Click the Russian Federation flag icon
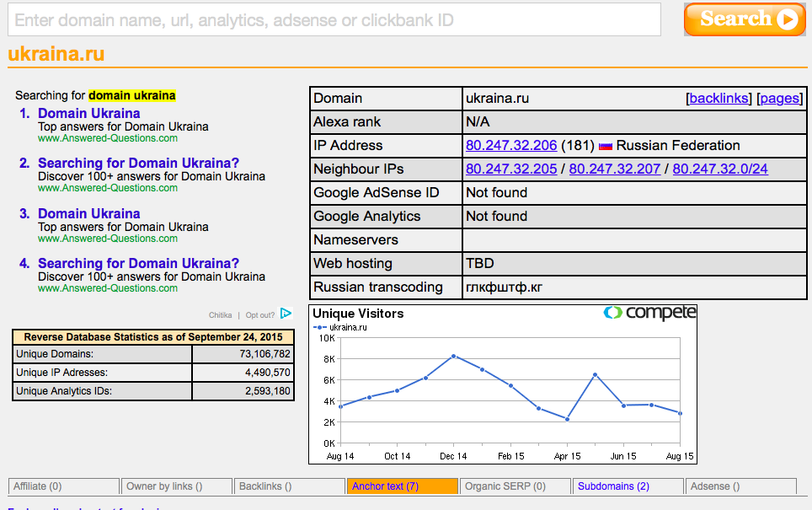812x510 pixels. pyautogui.click(x=606, y=147)
